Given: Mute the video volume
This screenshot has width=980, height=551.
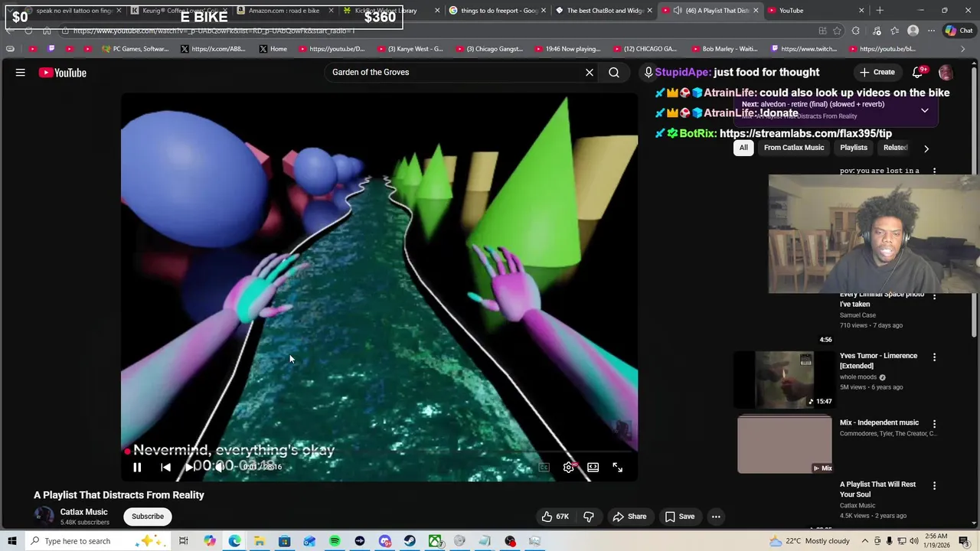Looking at the screenshot, I should [220, 467].
